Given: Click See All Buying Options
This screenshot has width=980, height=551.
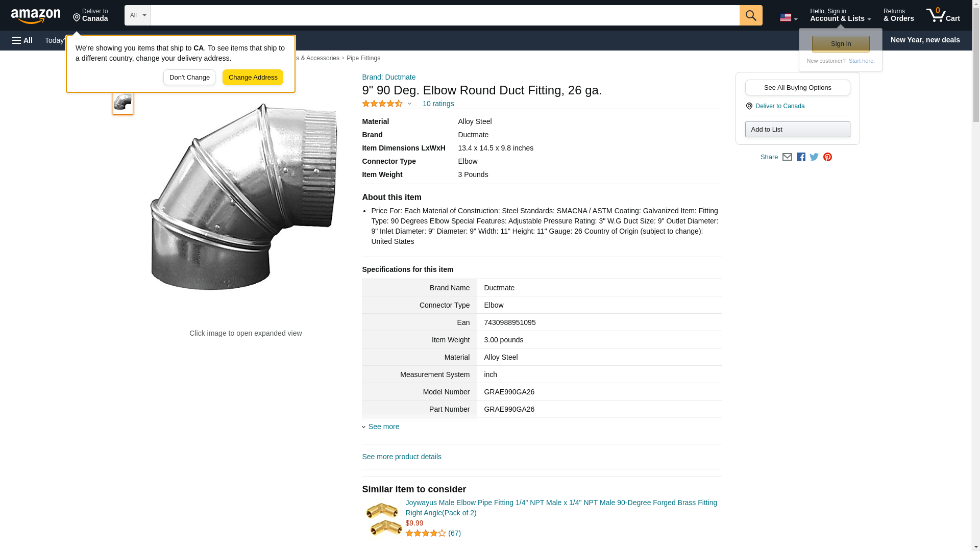Looking at the screenshot, I should coord(797,87).
